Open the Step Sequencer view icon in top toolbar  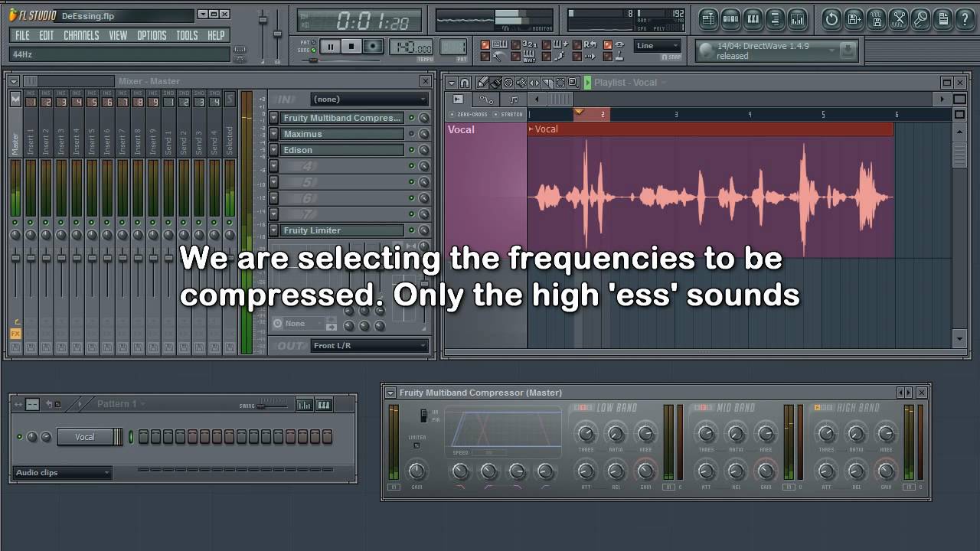coord(730,19)
